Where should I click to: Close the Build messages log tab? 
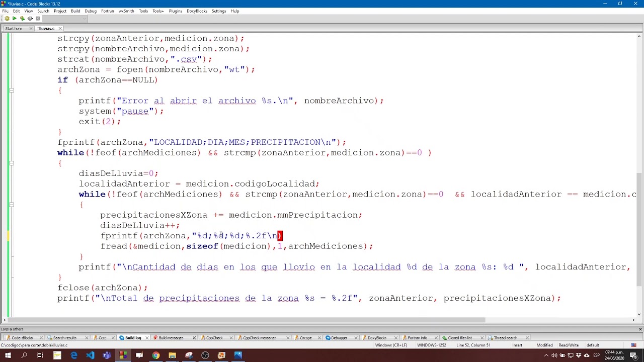point(193,338)
